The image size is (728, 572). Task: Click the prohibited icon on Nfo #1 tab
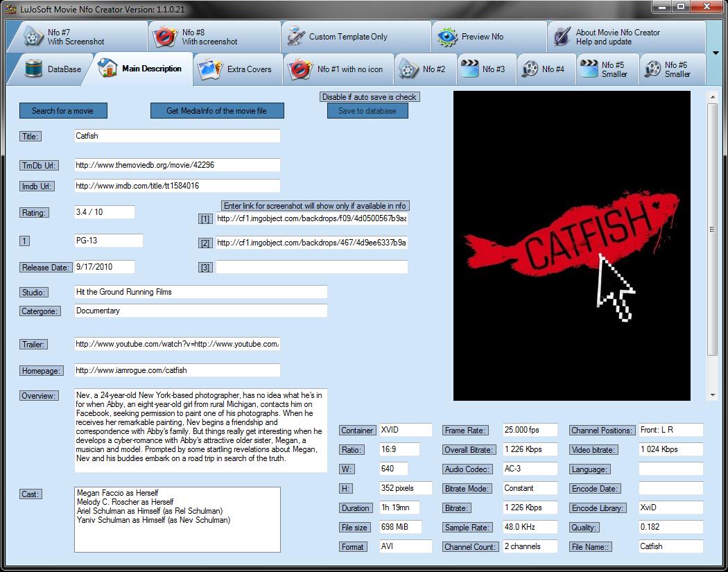[x=300, y=69]
